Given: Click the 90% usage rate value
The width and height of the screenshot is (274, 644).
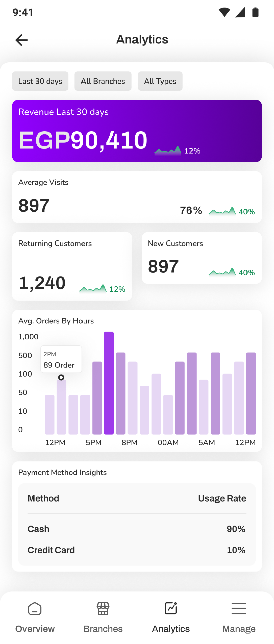Looking at the screenshot, I should [236, 529].
